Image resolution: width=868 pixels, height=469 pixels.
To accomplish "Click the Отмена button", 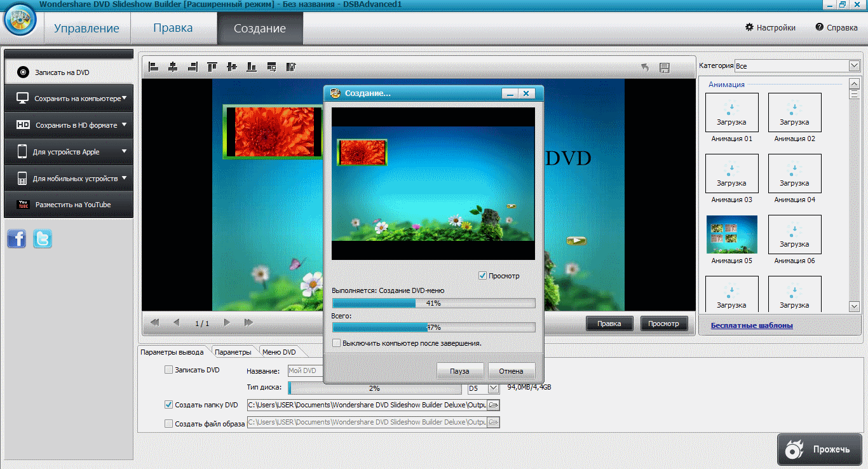I will tap(512, 371).
